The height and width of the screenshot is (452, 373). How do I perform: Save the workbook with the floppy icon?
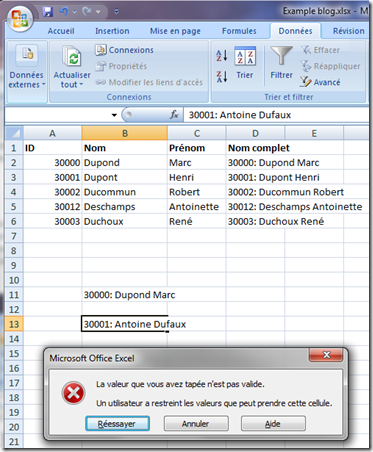(48, 12)
